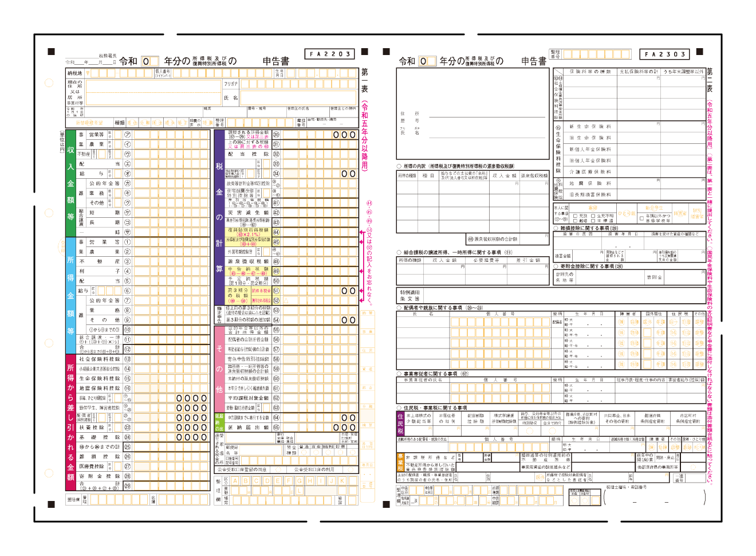The width and height of the screenshot is (756, 556).
Task: Click amount field for 62 平均課税対象金額
Action: click(x=320, y=398)
